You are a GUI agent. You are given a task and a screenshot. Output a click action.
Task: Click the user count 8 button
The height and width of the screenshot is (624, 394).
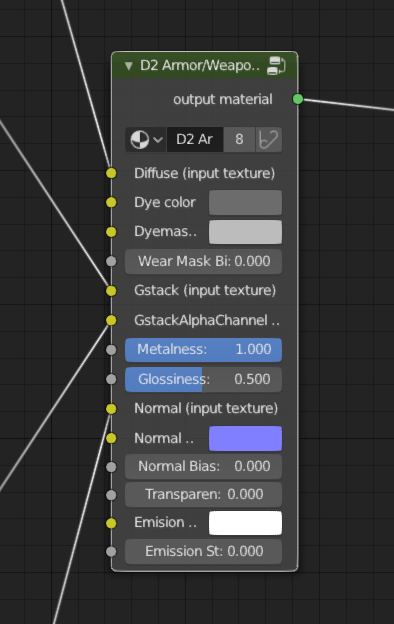[x=239, y=140]
